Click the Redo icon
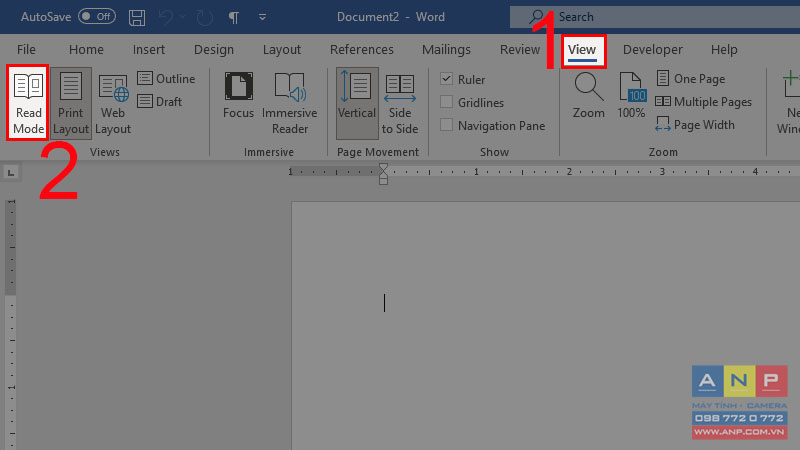Screen dimensions: 800x450 (x=205, y=17)
